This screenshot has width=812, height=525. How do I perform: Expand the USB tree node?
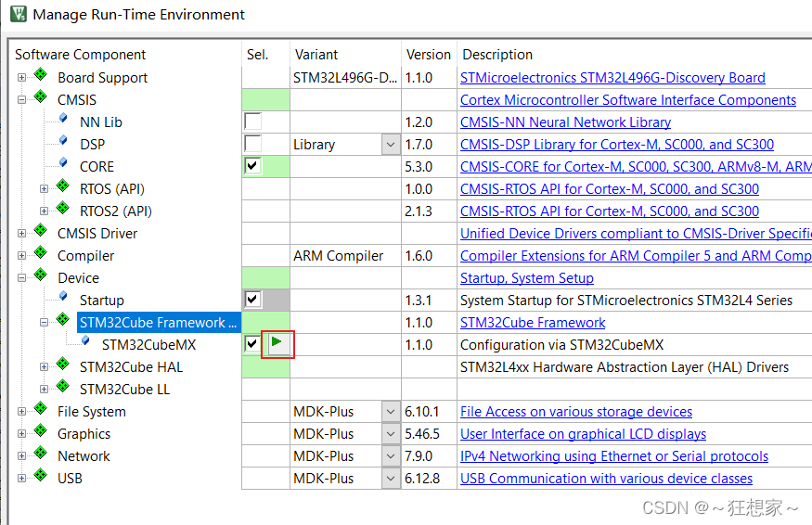click(21, 479)
